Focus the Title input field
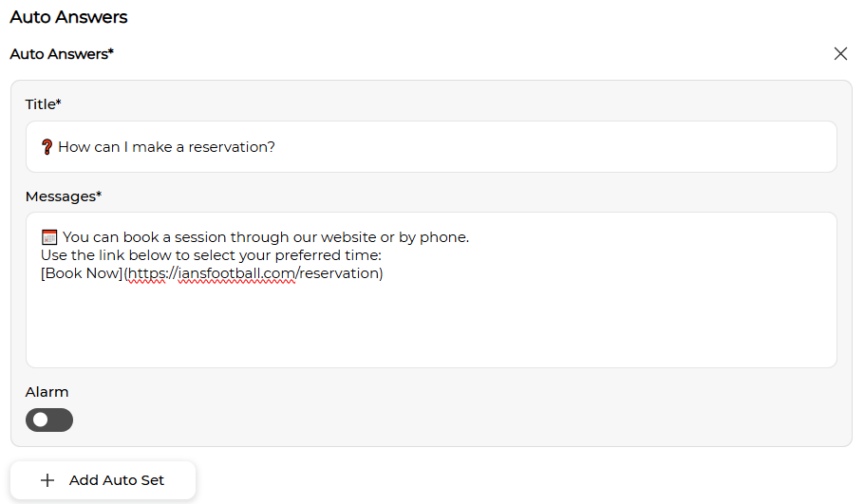The height and width of the screenshot is (504, 865). pos(431,147)
